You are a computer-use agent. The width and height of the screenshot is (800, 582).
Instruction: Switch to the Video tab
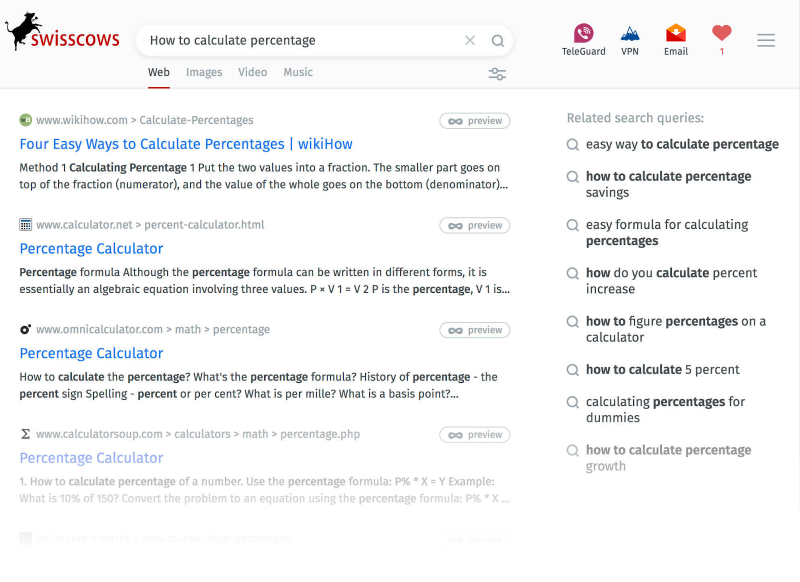(x=253, y=72)
